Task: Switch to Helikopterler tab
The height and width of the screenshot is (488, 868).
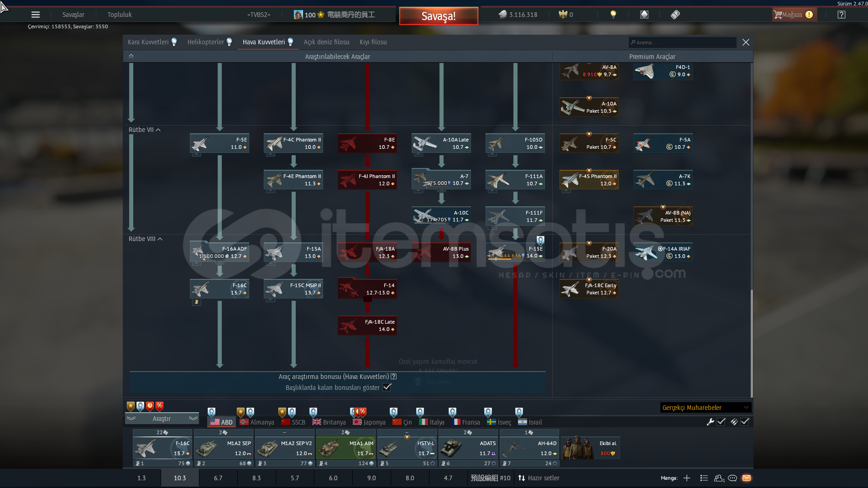Action: coord(210,42)
